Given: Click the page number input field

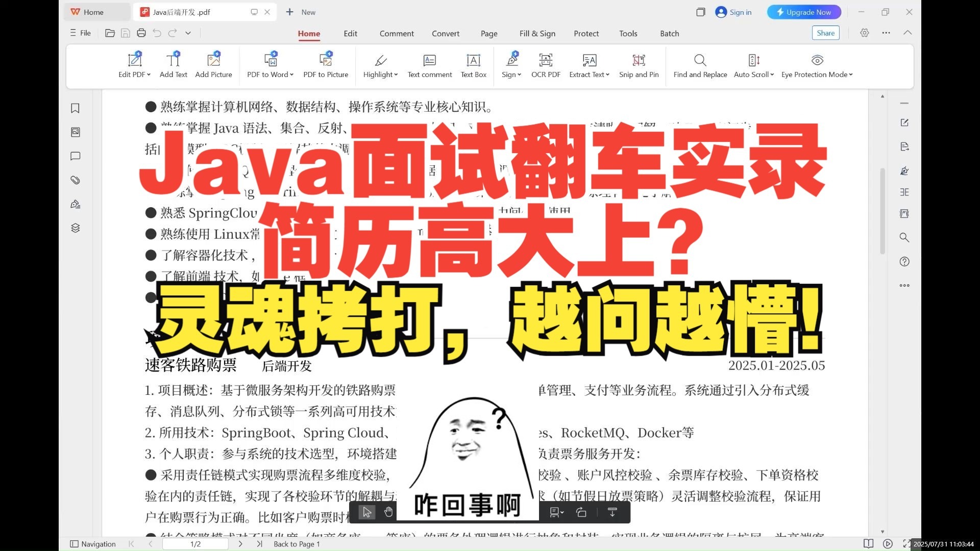Looking at the screenshot, I should coord(195,544).
